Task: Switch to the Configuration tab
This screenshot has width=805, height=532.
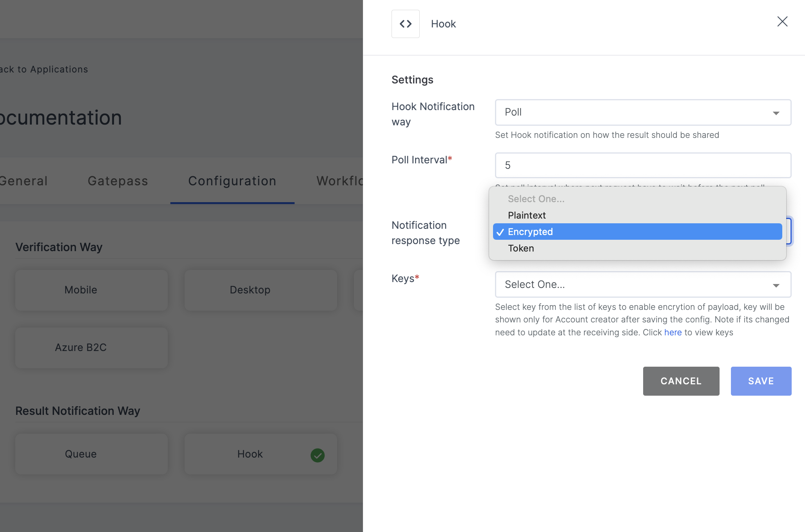Action: 232,181
